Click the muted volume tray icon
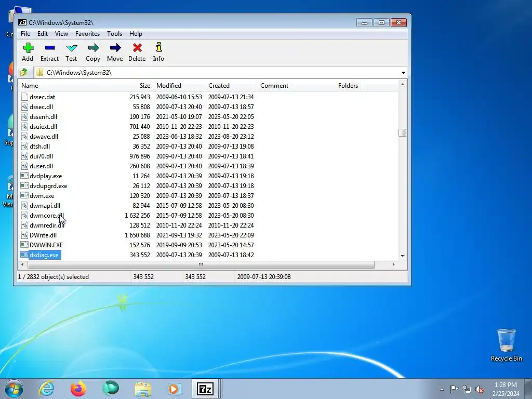Viewport: 532px width, 399px height. coord(480,389)
